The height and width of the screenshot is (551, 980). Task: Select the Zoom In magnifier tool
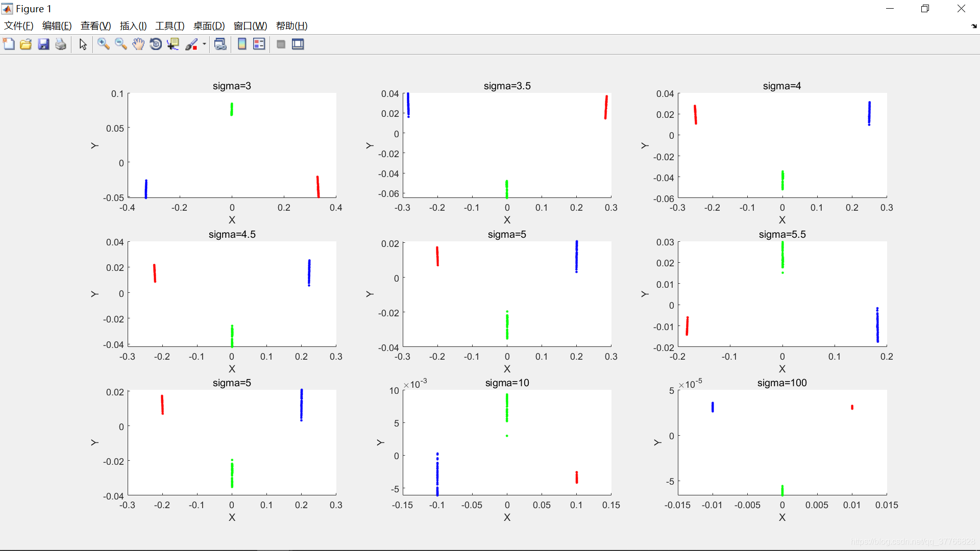tap(104, 44)
